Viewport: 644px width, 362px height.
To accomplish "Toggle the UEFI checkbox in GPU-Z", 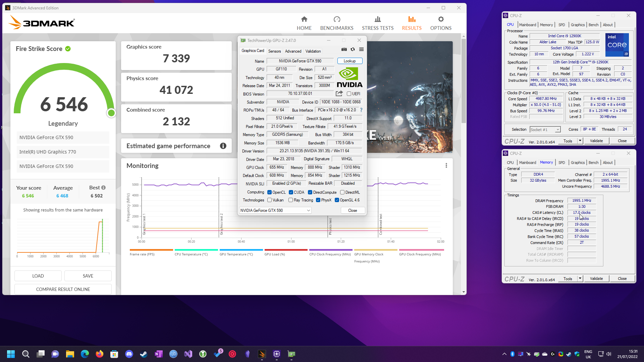I will pos(349,94).
